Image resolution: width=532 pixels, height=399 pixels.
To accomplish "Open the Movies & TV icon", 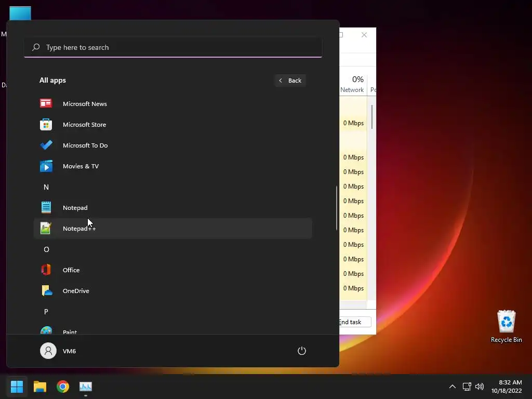I will click(x=46, y=166).
